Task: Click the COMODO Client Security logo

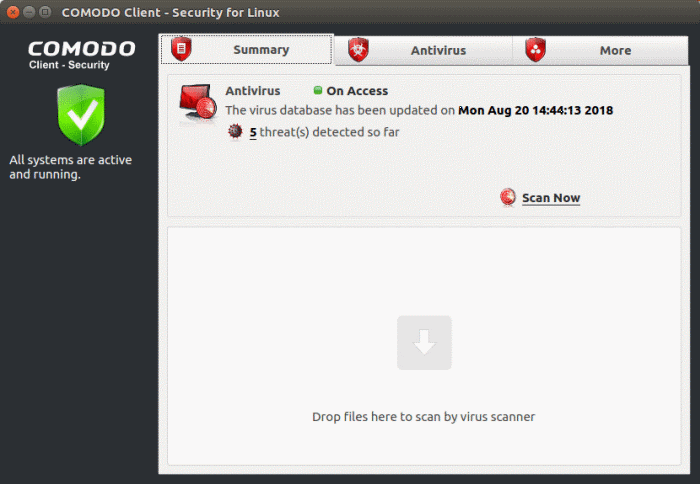Action: [x=82, y=55]
